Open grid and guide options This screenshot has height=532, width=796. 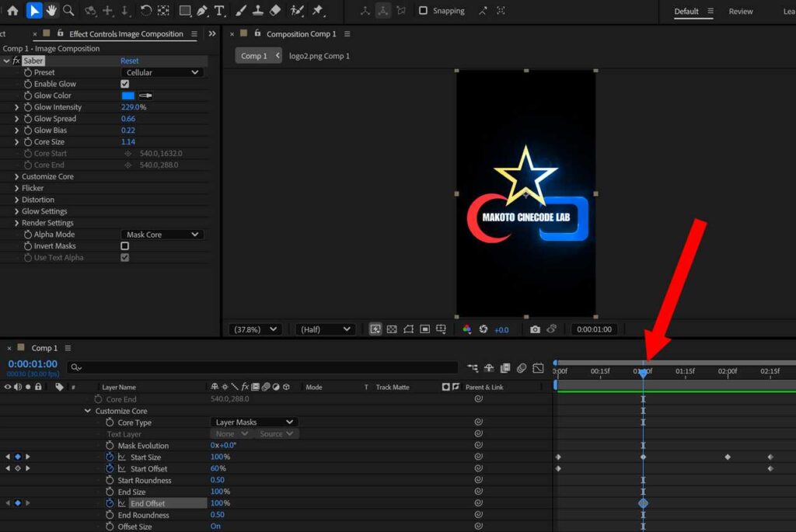pos(442,329)
